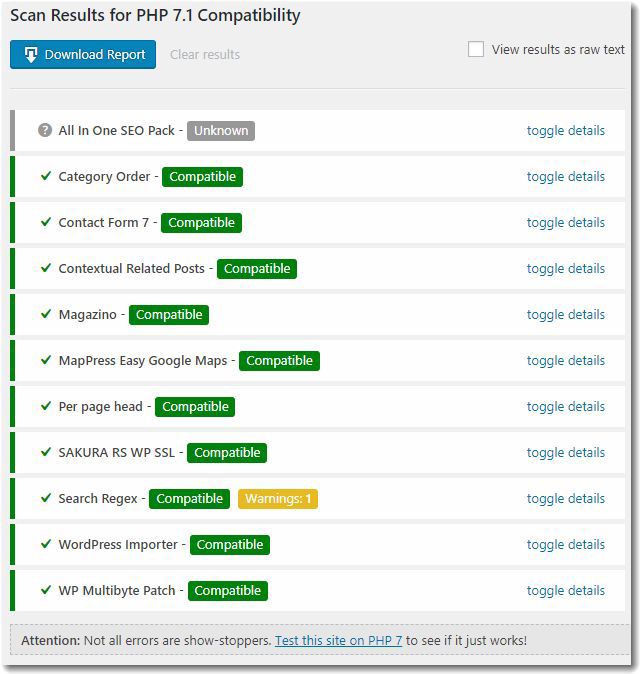Click the question mark icon beside All In One SEO Pack
The image size is (640, 674).
(x=45, y=130)
